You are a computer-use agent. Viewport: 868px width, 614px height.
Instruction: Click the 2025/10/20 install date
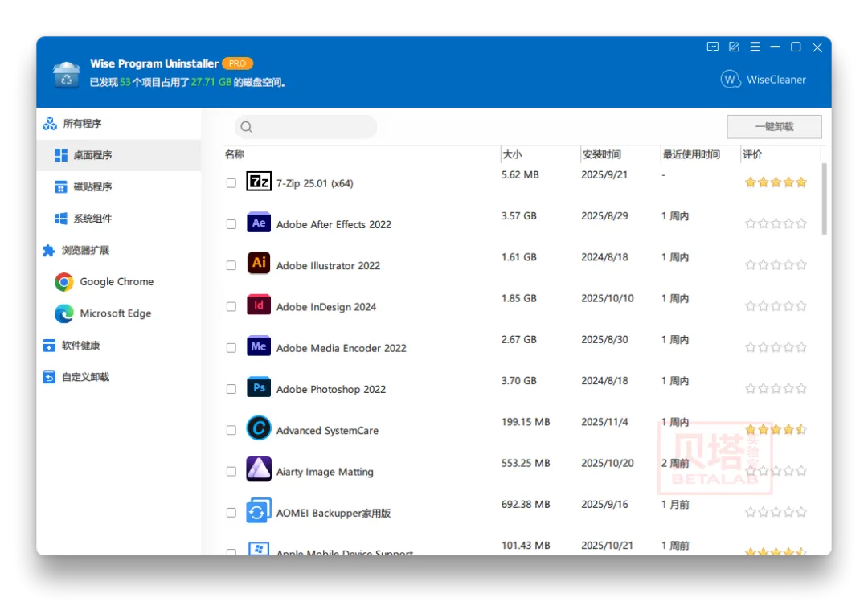608,463
